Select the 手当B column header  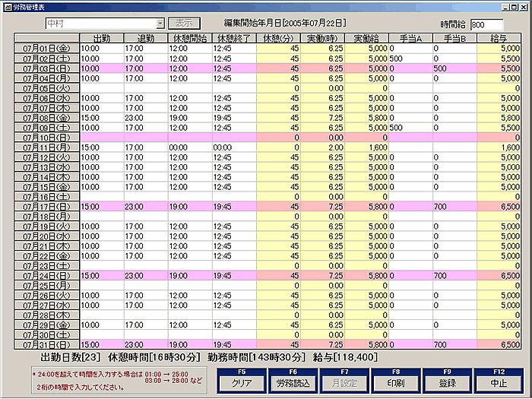[x=455, y=38]
